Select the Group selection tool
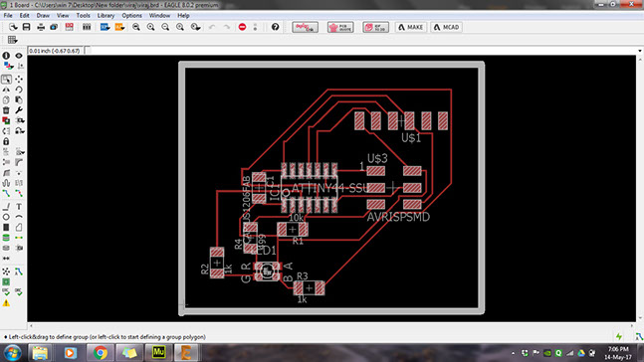 [x=6, y=79]
